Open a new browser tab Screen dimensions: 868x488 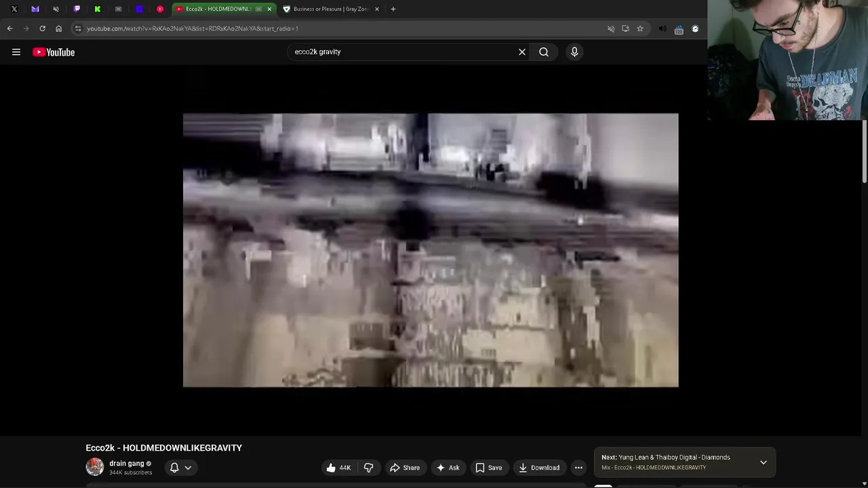coord(393,9)
